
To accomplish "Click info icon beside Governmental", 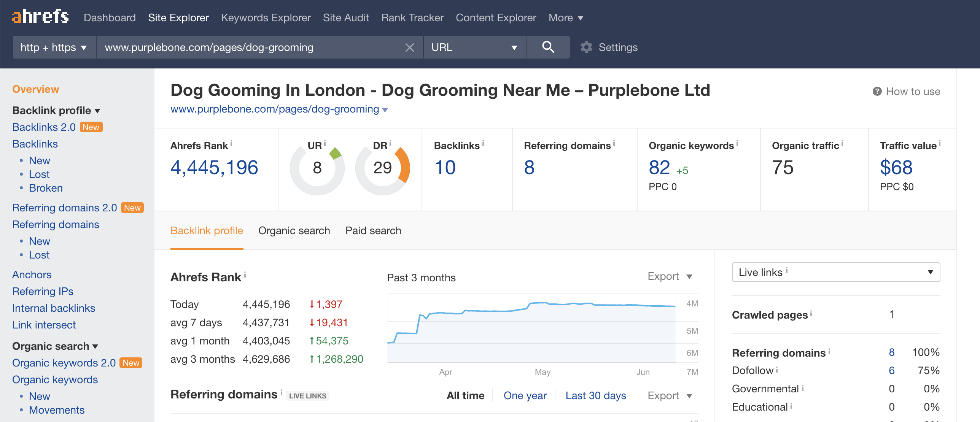I will 803,387.
